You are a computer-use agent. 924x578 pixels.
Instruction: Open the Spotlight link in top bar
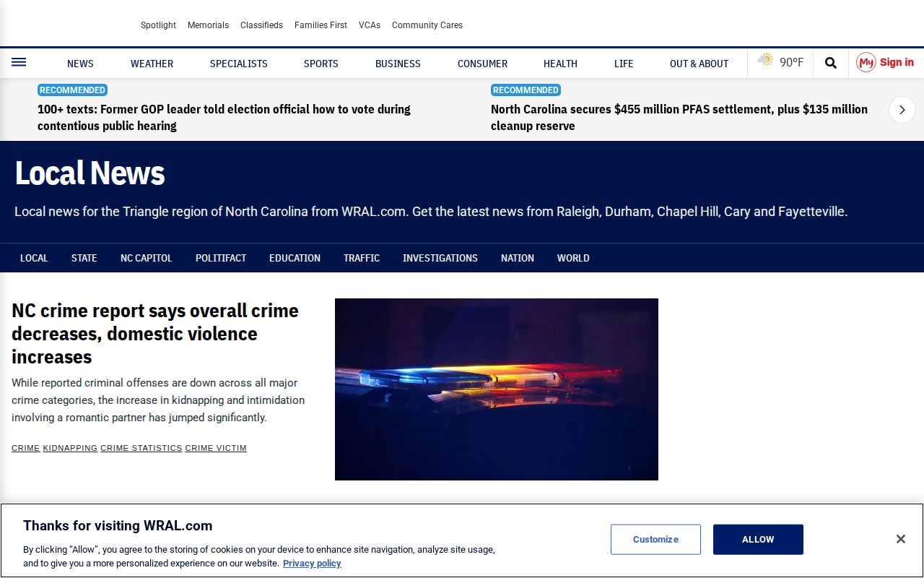158,25
